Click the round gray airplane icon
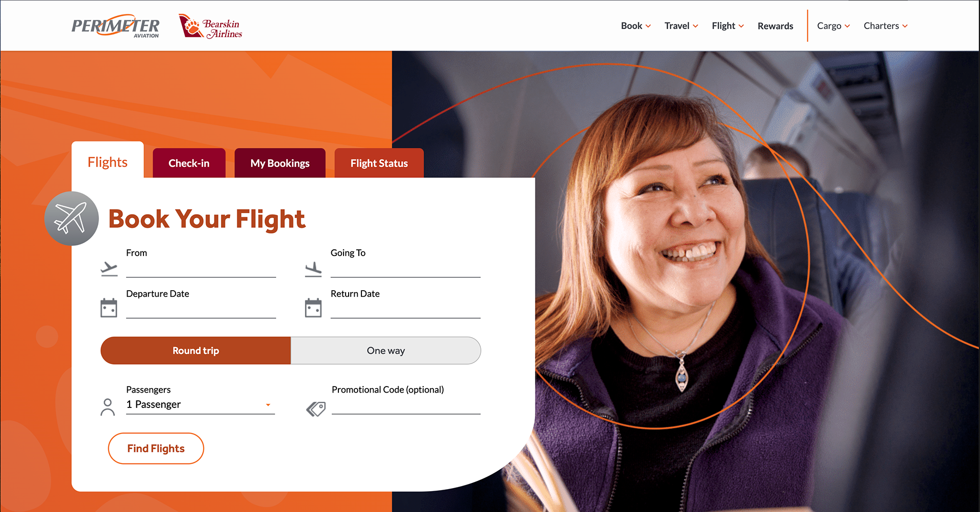The width and height of the screenshot is (980, 512). click(x=71, y=218)
